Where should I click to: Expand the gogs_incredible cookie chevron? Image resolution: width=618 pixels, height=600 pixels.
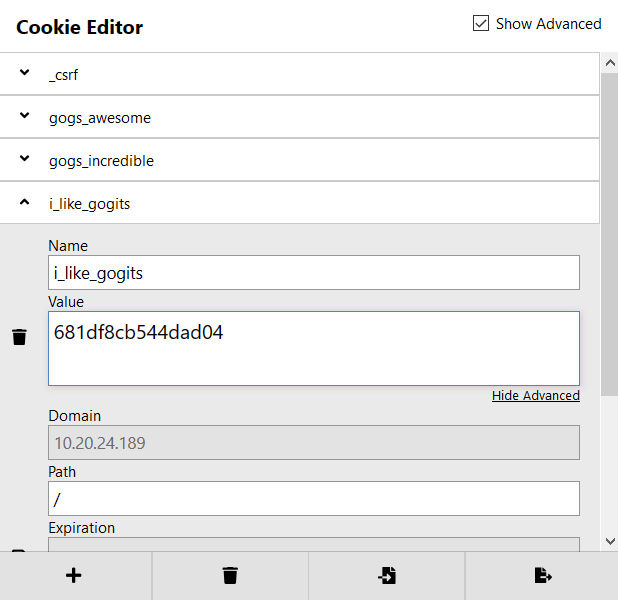coord(24,158)
